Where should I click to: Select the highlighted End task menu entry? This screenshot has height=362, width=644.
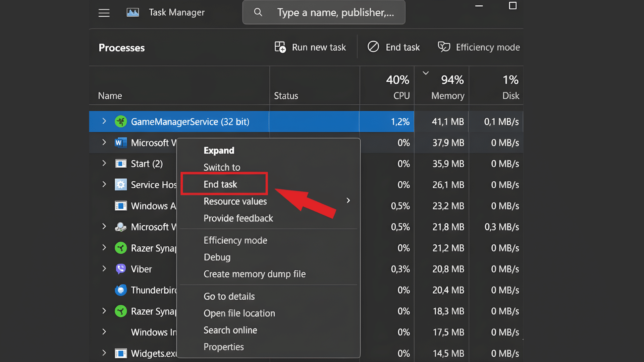click(220, 184)
